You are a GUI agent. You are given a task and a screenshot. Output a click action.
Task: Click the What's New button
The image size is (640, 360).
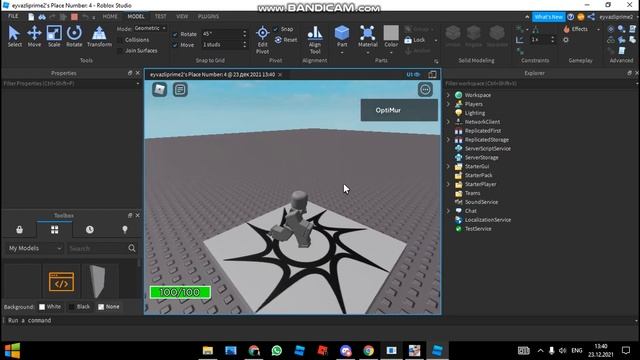549,17
